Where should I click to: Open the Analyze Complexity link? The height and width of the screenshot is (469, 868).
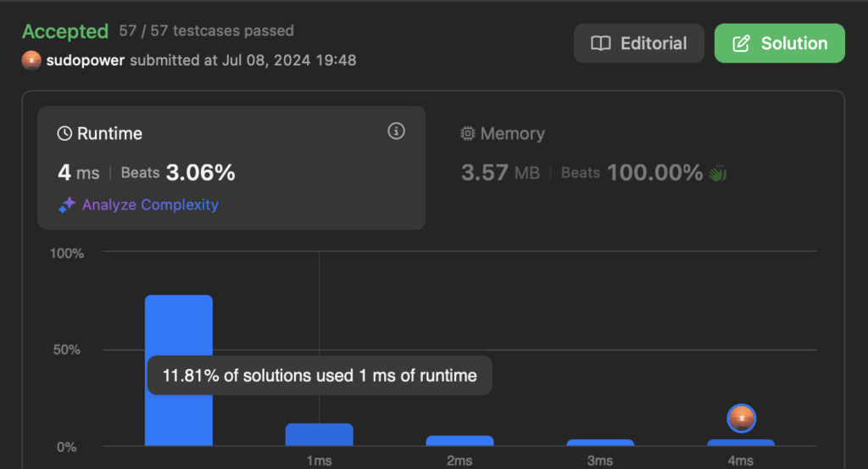[x=150, y=205]
